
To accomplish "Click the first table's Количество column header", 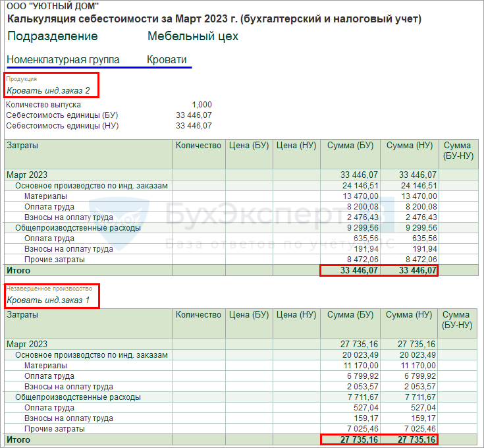I will (x=199, y=154).
